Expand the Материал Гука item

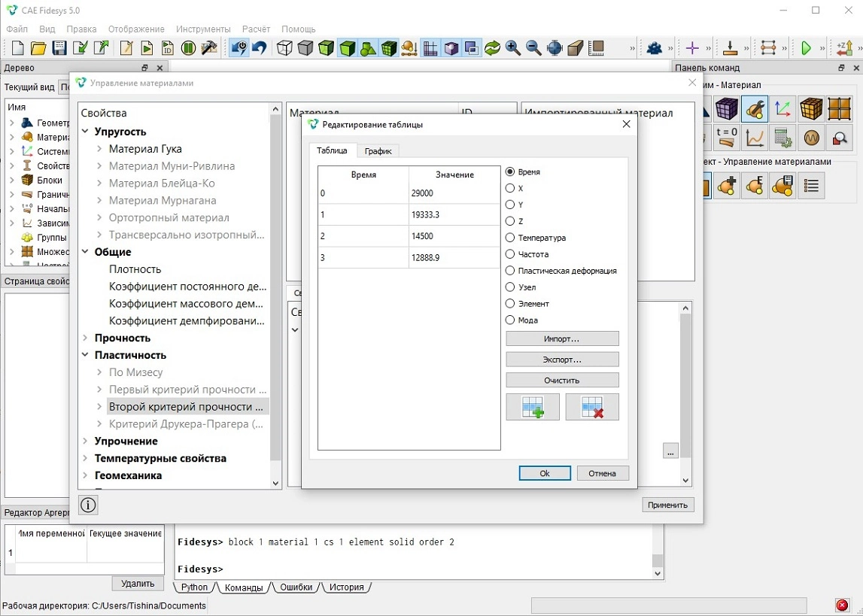pos(99,148)
